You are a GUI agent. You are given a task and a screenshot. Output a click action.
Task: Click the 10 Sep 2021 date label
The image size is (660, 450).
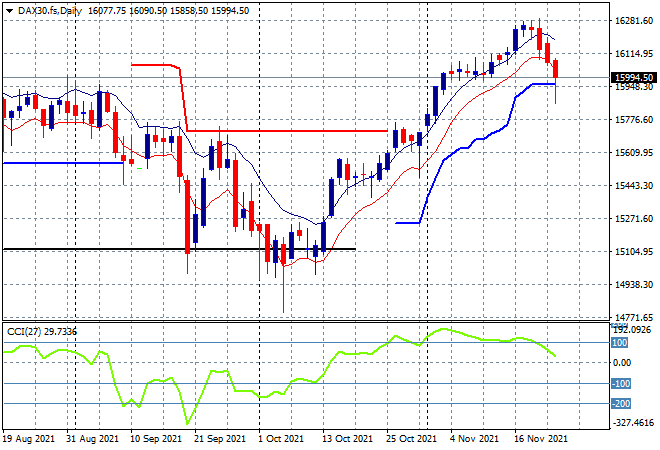(156, 438)
